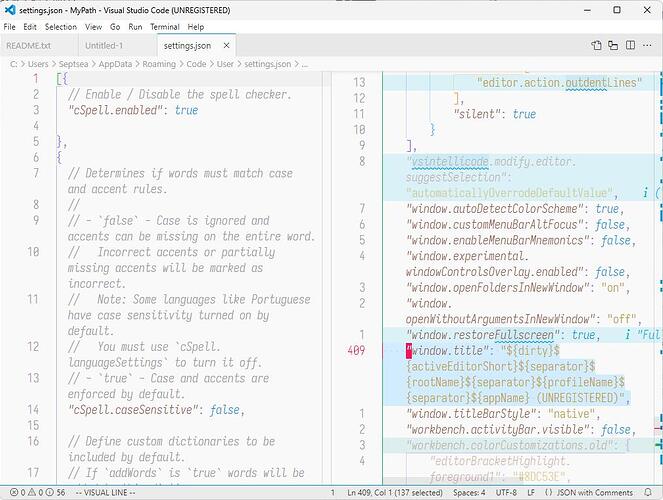Switch to the Untitled-1 tab
The width and height of the screenshot is (663, 500).
coord(104,46)
